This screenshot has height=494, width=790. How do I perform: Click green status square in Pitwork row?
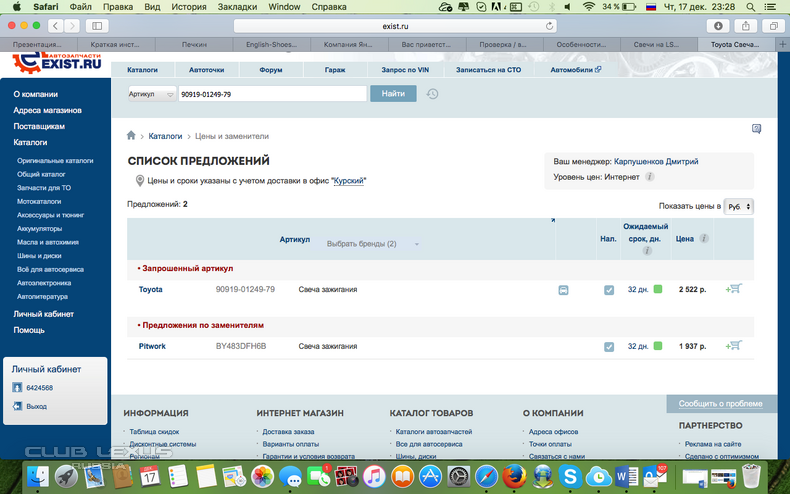[657, 346]
